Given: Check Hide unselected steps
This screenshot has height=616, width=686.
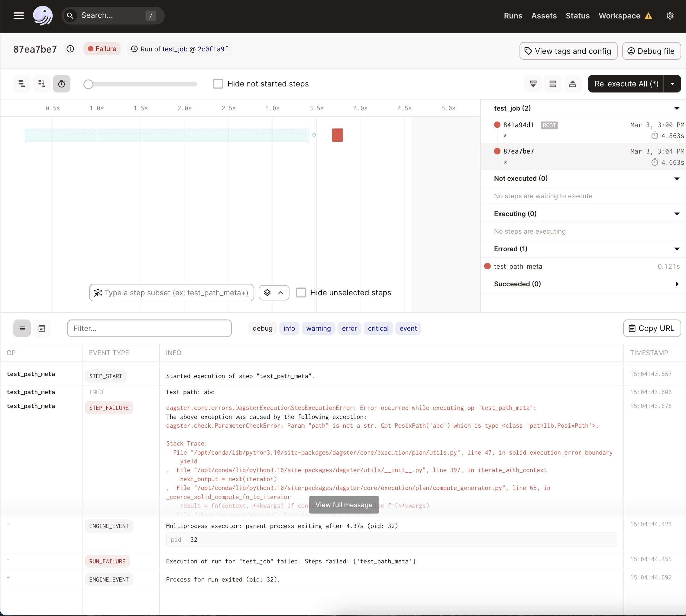Looking at the screenshot, I should tap(301, 292).
